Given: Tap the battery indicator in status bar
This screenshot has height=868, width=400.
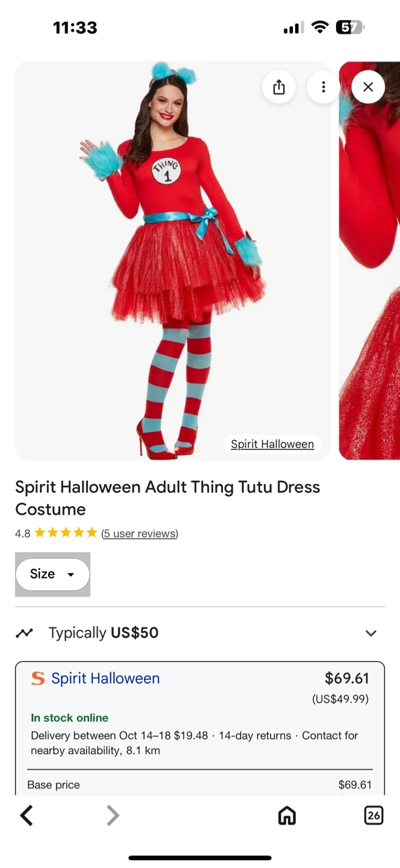Looking at the screenshot, I should click(x=349, y=27).
